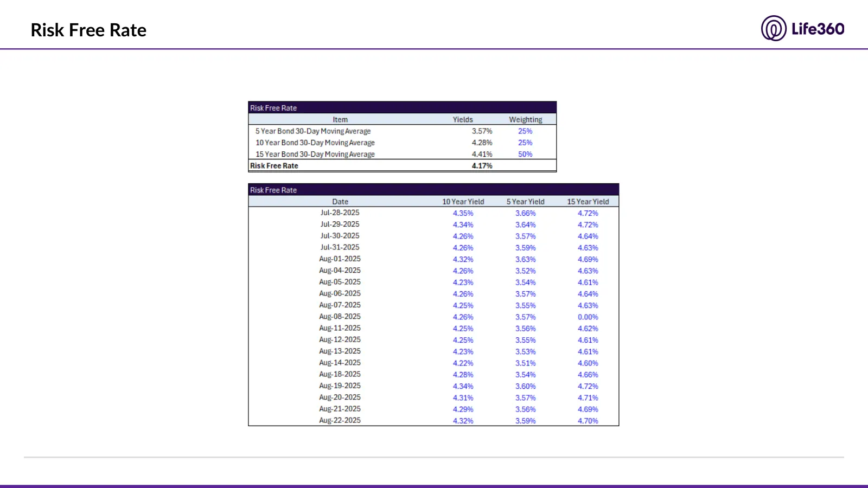Image resolution: width=868 pixels, height=488 pixels.
Task: Select the Aug-04-2025 date cell
Action: (x=340, y=271)
